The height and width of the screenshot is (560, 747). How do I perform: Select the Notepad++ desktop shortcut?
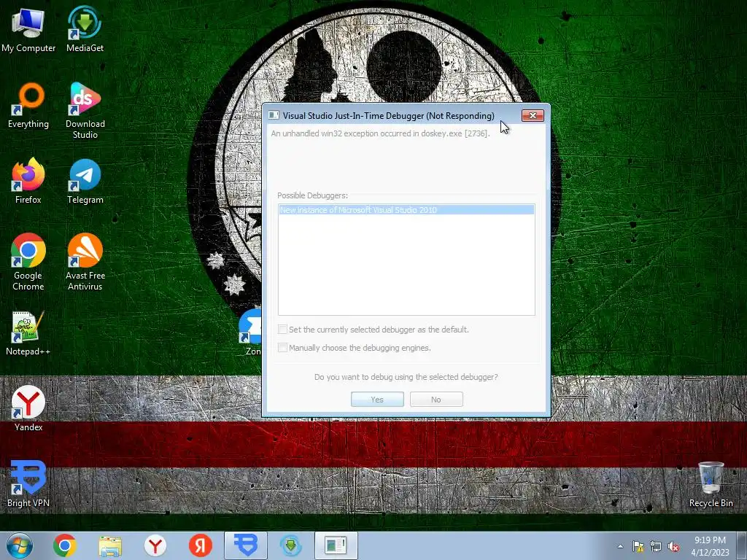(x=28, y=333)
